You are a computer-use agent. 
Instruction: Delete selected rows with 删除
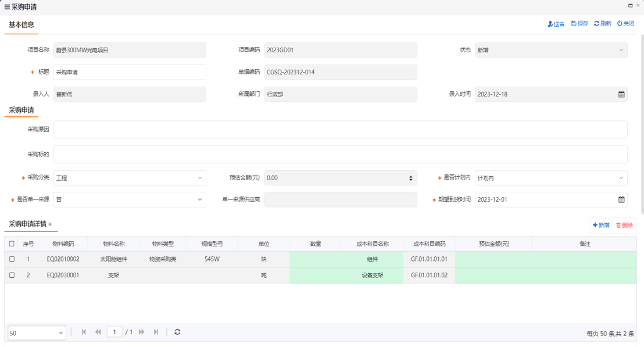coord(624,225)
